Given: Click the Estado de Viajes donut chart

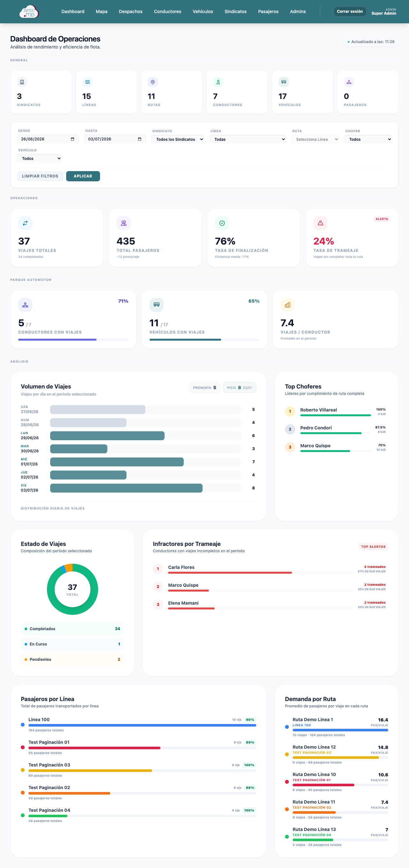Looking at the screenshot, I should [73, 589].
